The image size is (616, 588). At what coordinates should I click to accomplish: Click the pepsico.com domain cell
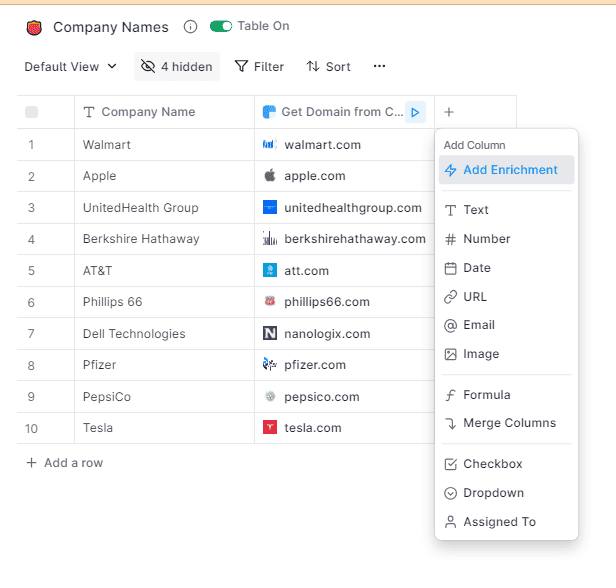point(344,397)
